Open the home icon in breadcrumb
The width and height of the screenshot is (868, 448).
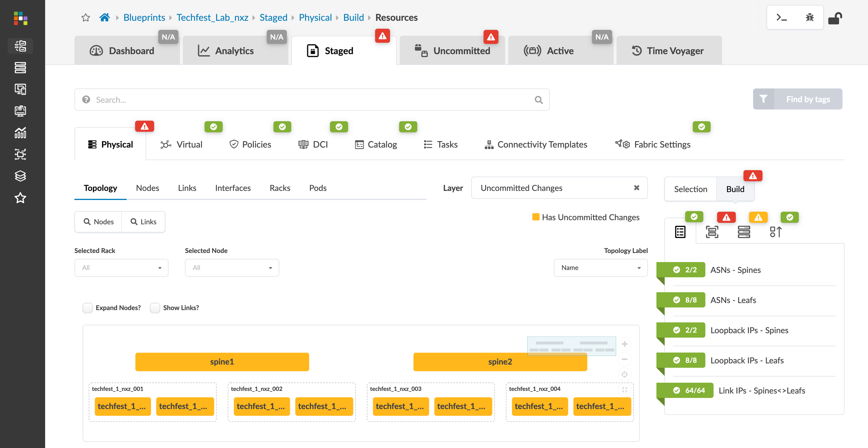pos(104,18)
